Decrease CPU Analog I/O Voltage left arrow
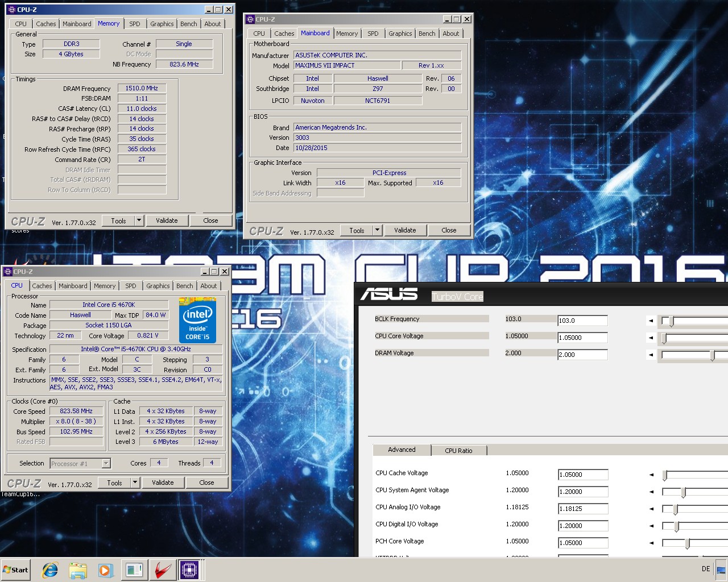Image resolution: width=728 pixels, height=582 pixels. (651, 509)
